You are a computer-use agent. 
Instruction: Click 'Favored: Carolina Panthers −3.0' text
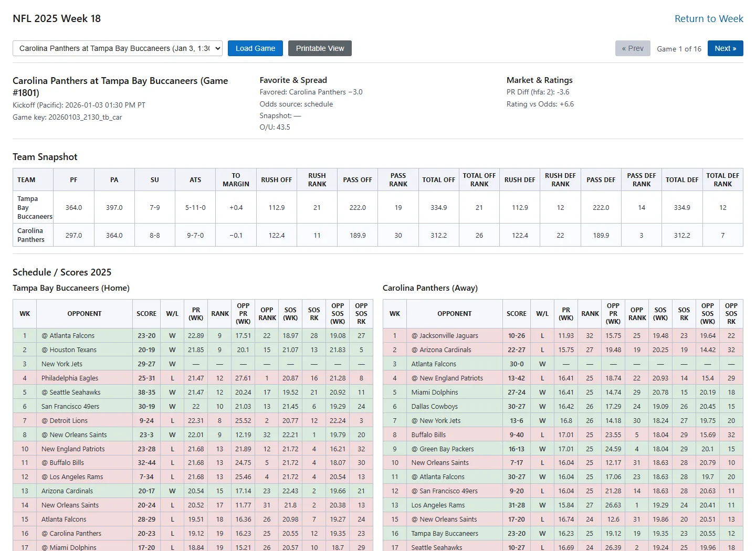pos(311,92)
